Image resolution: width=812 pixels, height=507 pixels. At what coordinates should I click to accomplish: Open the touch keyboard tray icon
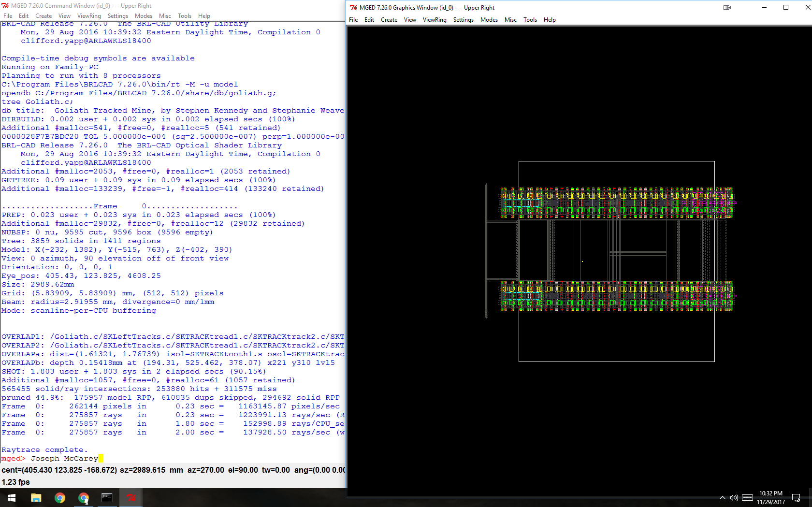pos(747,498)
